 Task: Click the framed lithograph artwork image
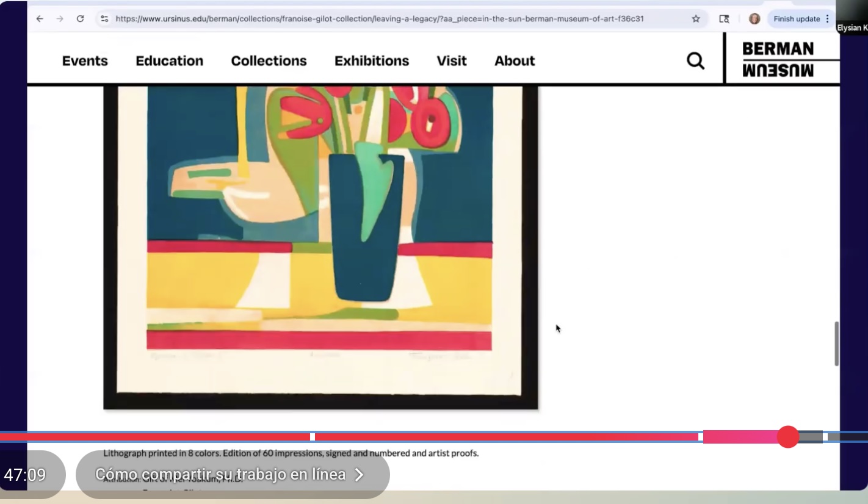point(320,247)
